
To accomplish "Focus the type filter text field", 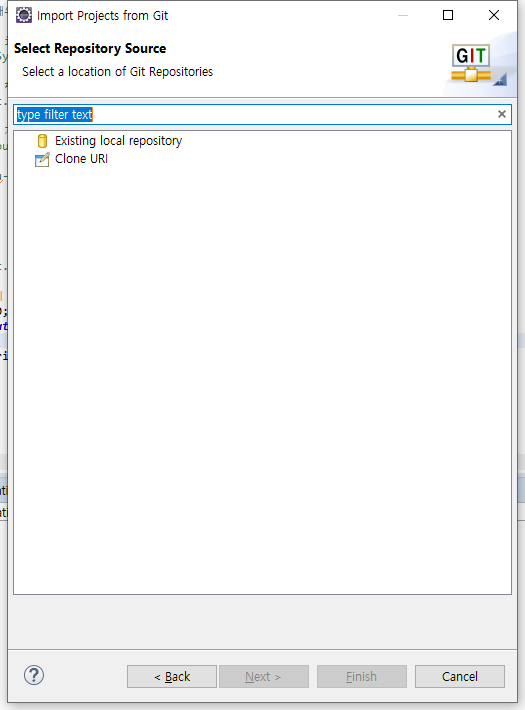I will point(262,115).
